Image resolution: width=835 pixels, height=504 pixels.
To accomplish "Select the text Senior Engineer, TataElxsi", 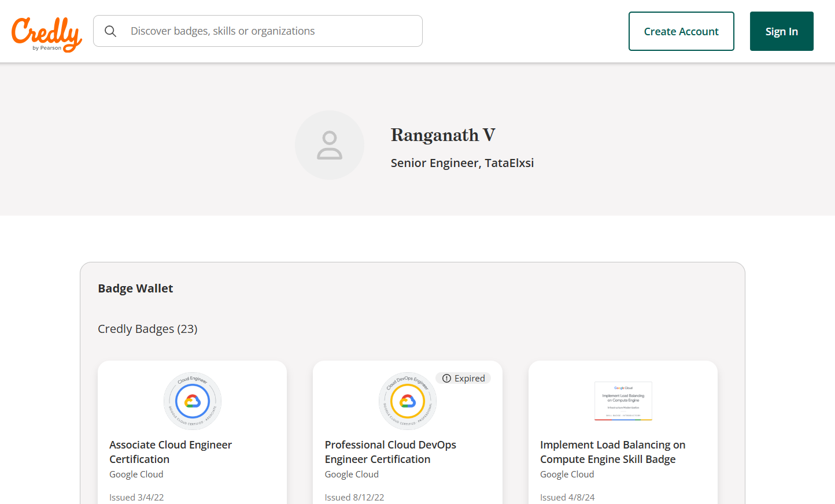I will coord(462,163).
